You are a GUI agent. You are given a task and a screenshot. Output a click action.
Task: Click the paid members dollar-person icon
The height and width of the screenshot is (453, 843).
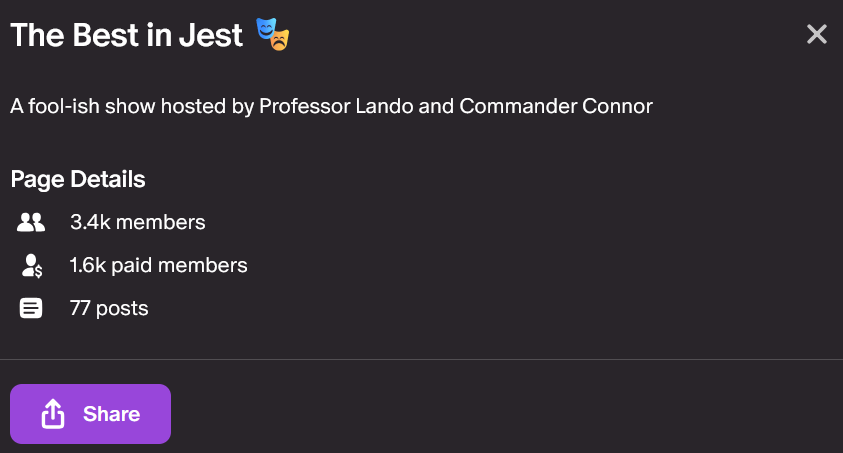pyautogui.click(x=32, y=265)
